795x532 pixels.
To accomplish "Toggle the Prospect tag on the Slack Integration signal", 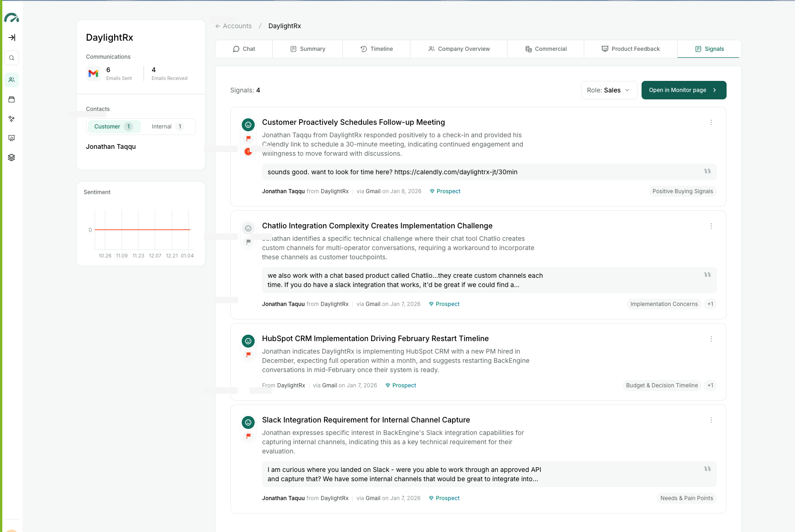I will coord(444,498).
